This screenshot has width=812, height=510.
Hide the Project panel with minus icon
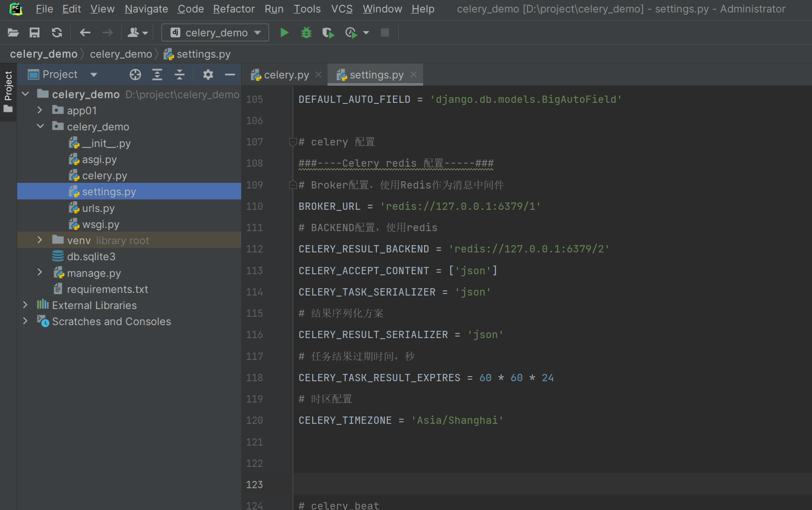230,75
